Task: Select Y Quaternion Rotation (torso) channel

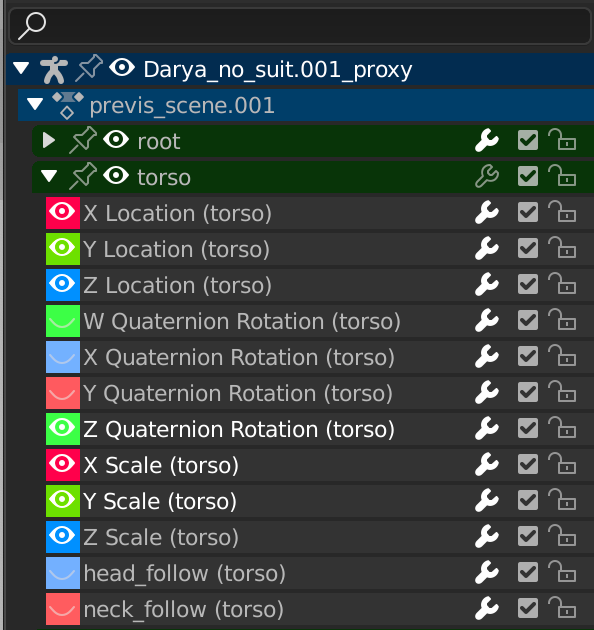Action: click(x=238, y=393)
